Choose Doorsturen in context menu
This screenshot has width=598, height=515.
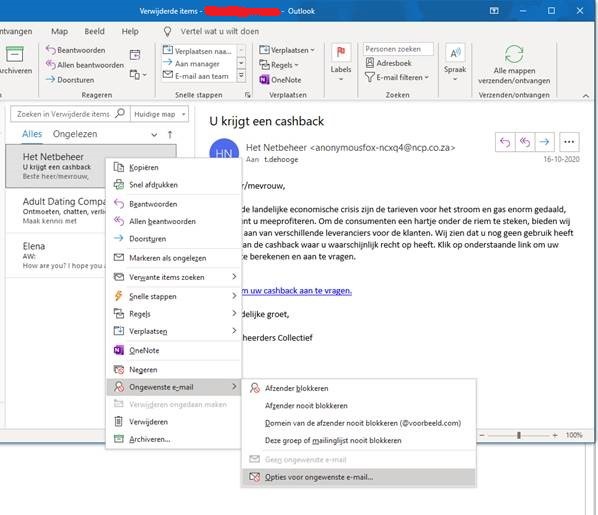[174, 239]
